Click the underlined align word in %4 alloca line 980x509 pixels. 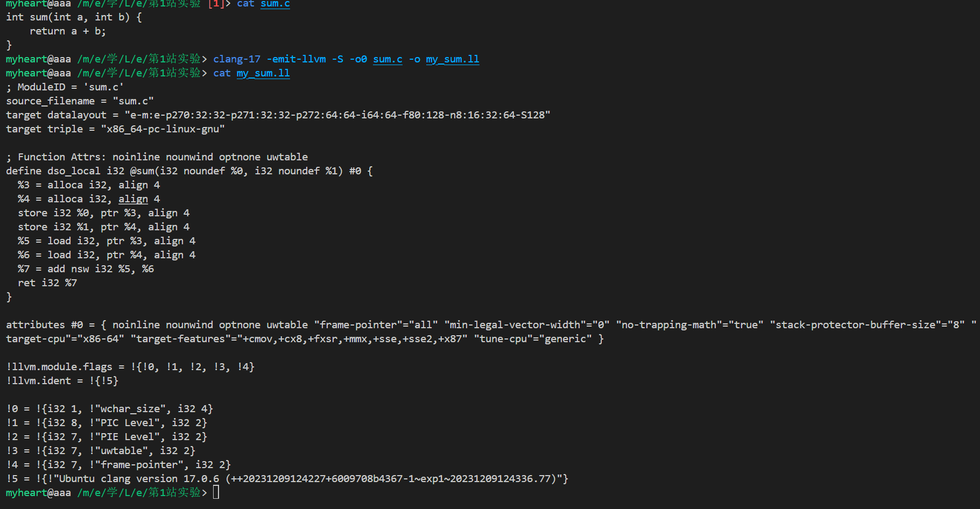pyautogui.click(x=133, y=199)
